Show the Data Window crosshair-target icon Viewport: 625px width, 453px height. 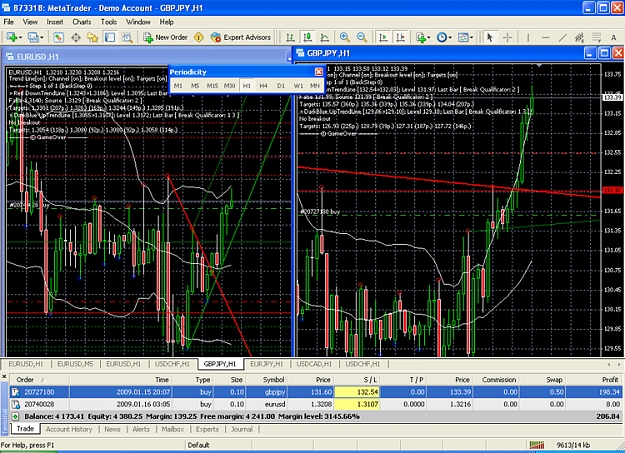pos(76,37)
